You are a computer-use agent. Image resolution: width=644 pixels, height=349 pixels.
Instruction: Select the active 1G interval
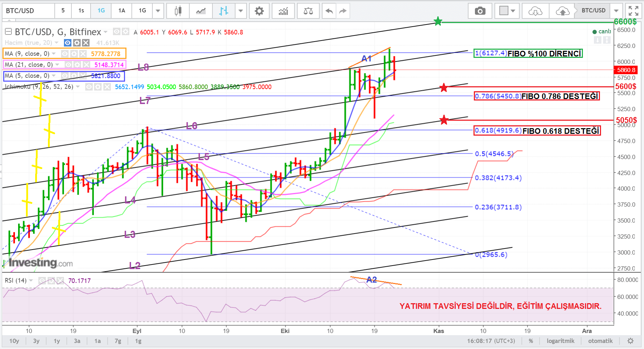[101, 11]
